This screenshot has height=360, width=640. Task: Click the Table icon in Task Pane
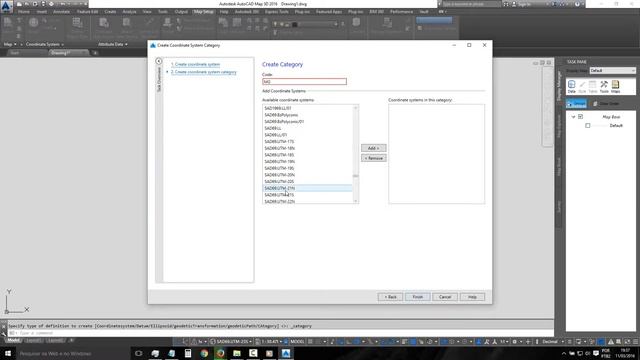(x=593, y=87)
